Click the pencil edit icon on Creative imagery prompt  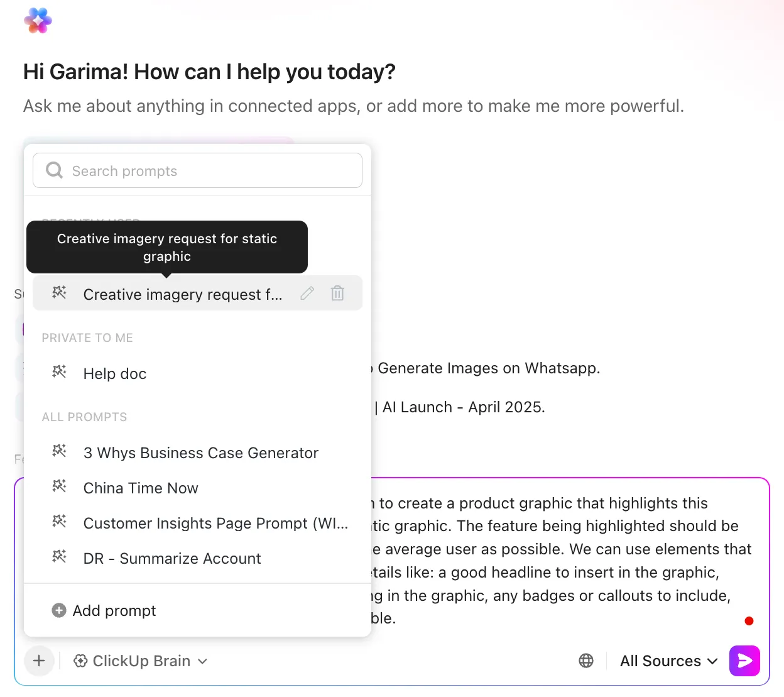tap(307, 293)
